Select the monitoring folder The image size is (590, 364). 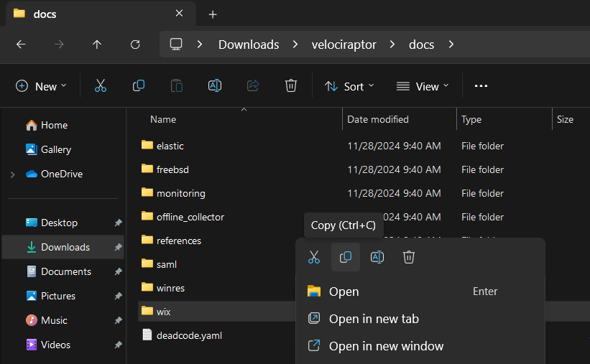pyautogui.click(x=180, y=193)
